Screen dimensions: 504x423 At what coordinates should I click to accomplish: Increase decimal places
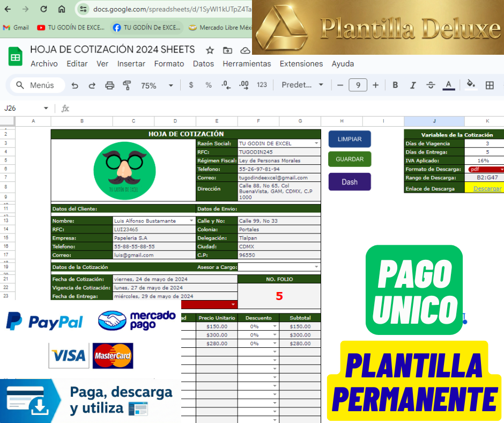click(243, 85)
